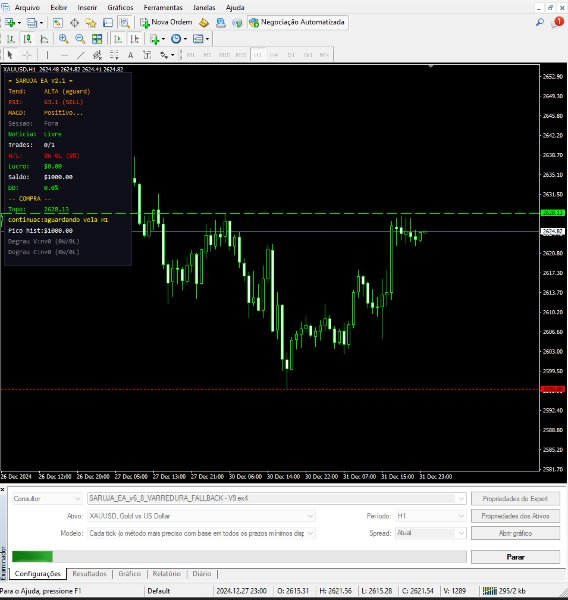This screenshot has width=568, height=600.
Task: Open the Consultor type dropdown
Action: 47,499
